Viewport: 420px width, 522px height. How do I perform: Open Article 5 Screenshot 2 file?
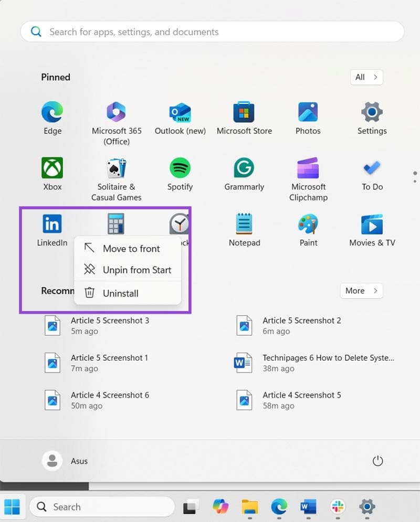coord(288,326)
